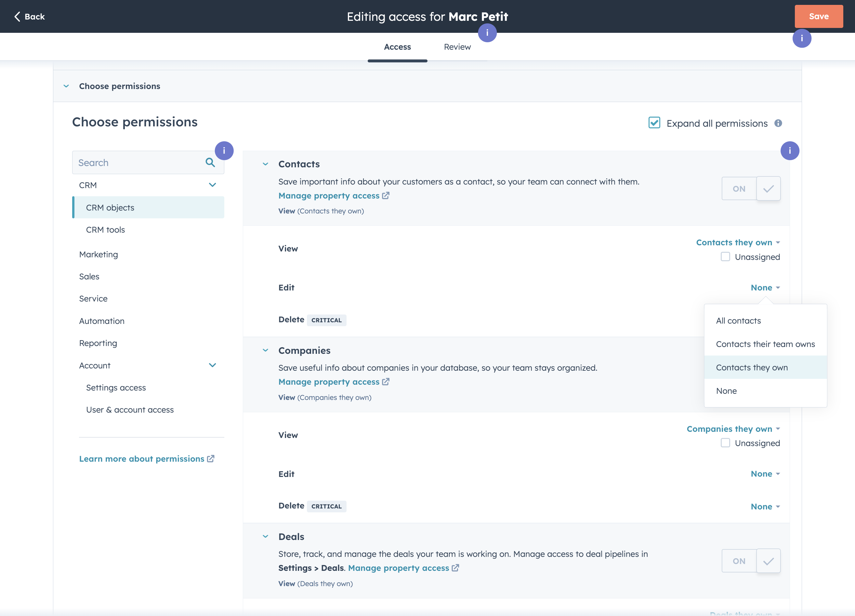Click the Back arrow icon
The height and width of the screenshot is (616, 855).
pos(17,17)
